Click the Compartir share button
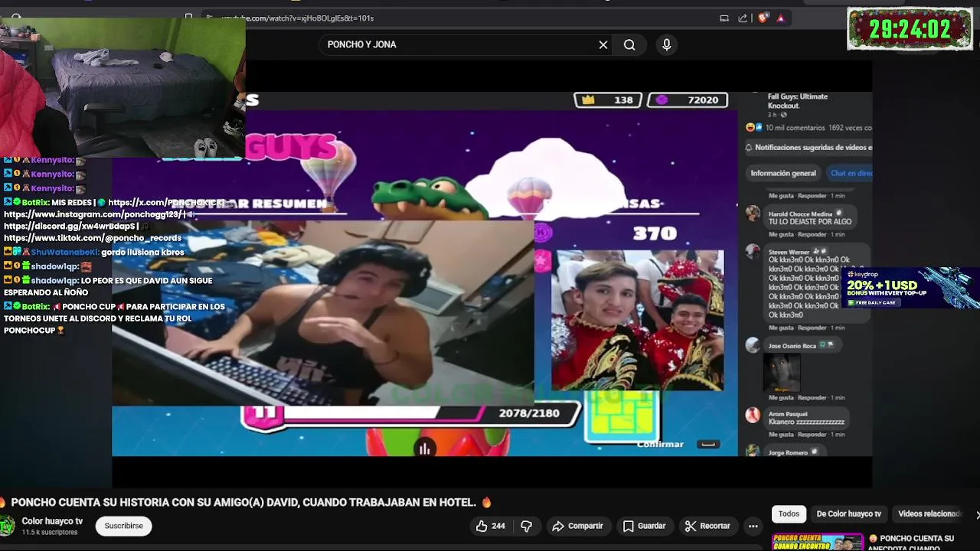Viewport: 980px width, 551px height. 578,526
